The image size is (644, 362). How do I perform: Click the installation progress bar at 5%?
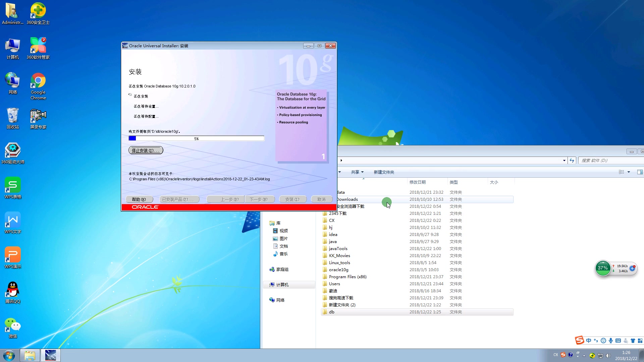pyautogui.click(x=197, y=138)
